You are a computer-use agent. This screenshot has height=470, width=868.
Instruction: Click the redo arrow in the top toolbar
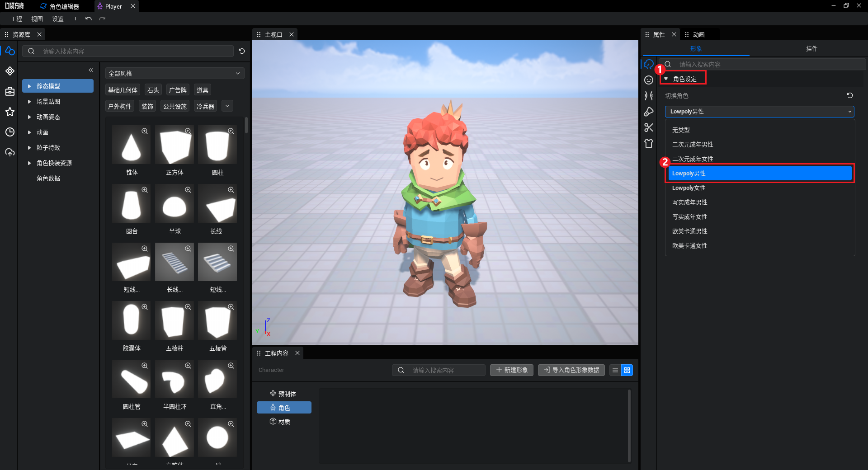click(x=102, y=19)
